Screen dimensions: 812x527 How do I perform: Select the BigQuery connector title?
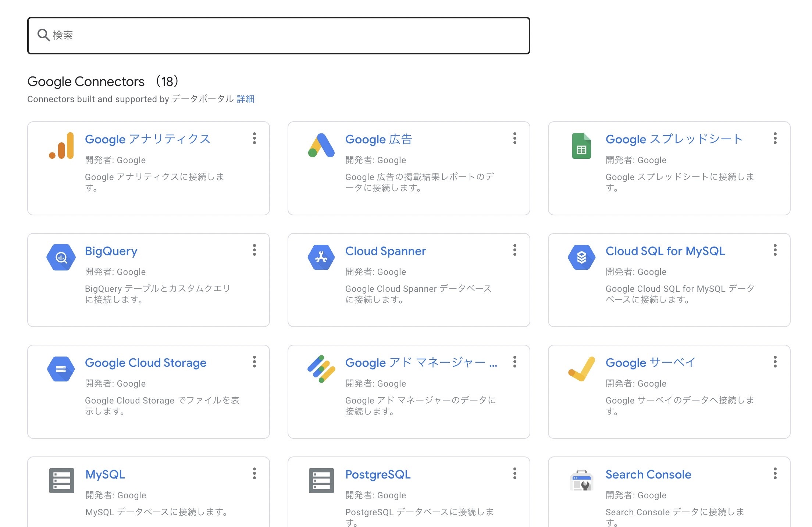coord(111,251)
